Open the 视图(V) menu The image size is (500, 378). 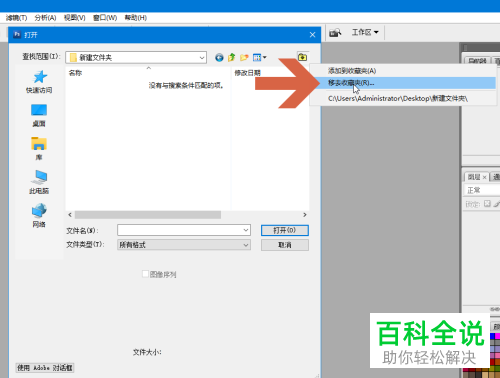coord(75,18)
